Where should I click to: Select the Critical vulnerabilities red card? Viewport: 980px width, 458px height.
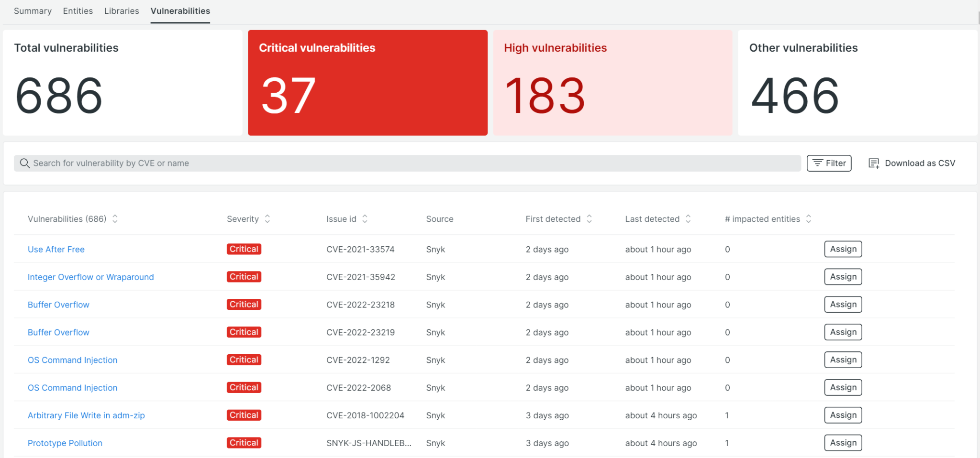point(367,83)
